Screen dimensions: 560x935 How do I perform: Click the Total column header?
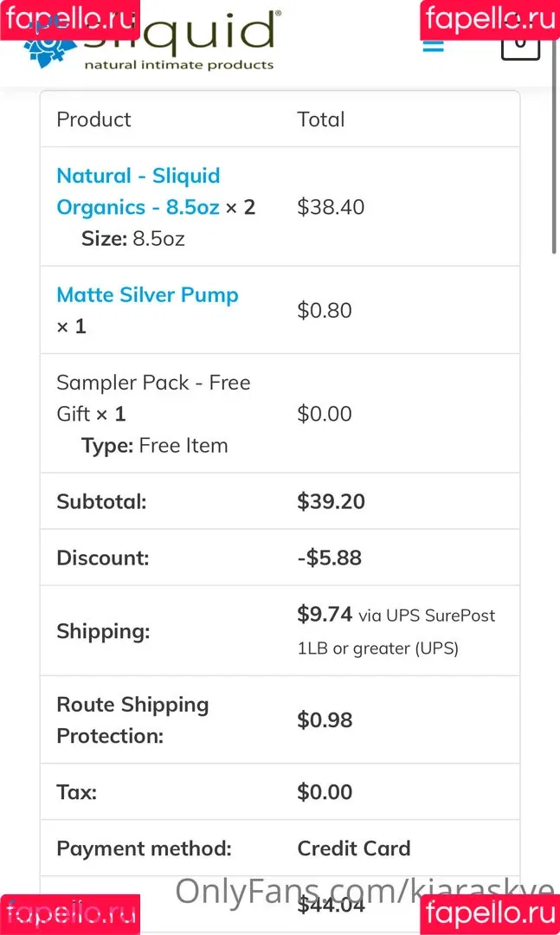321,119
